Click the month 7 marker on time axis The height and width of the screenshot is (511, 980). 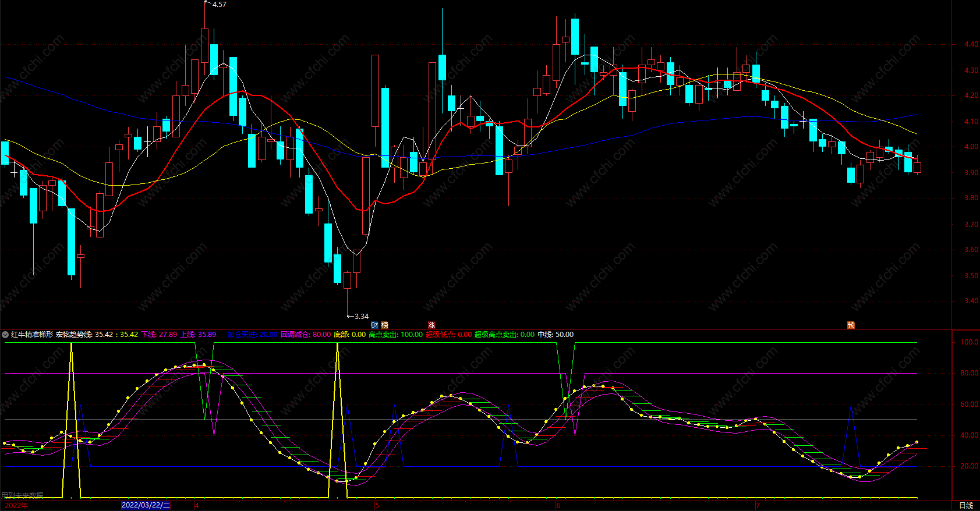coord(758,506)
